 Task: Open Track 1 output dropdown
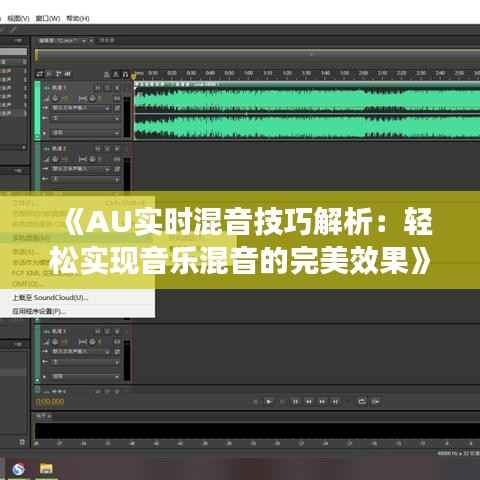click(85, 118)
